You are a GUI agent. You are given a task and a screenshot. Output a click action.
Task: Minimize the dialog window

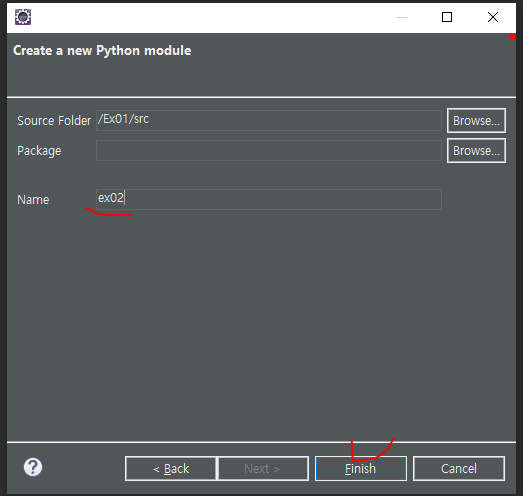402,17
